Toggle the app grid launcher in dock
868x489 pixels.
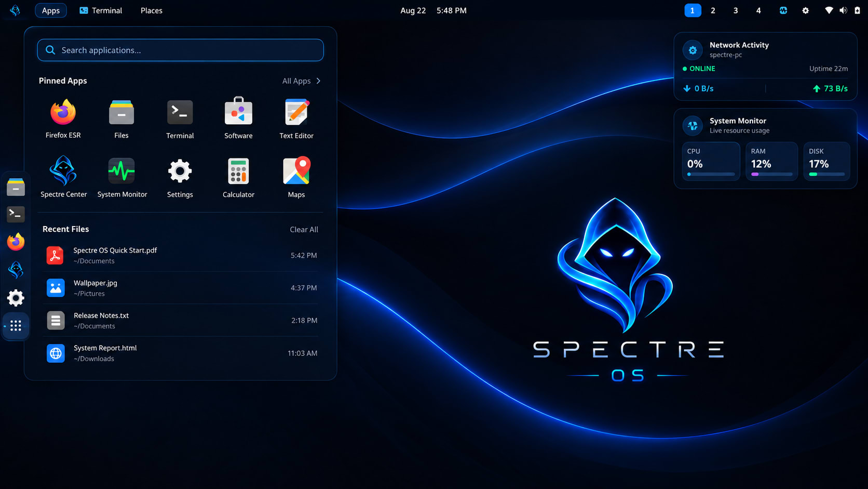(16, 326)
